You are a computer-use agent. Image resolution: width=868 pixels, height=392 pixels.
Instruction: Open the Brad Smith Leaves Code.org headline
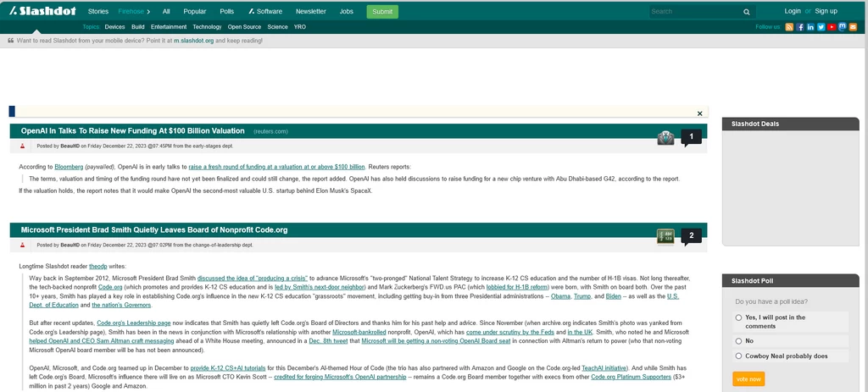(154, 230)
